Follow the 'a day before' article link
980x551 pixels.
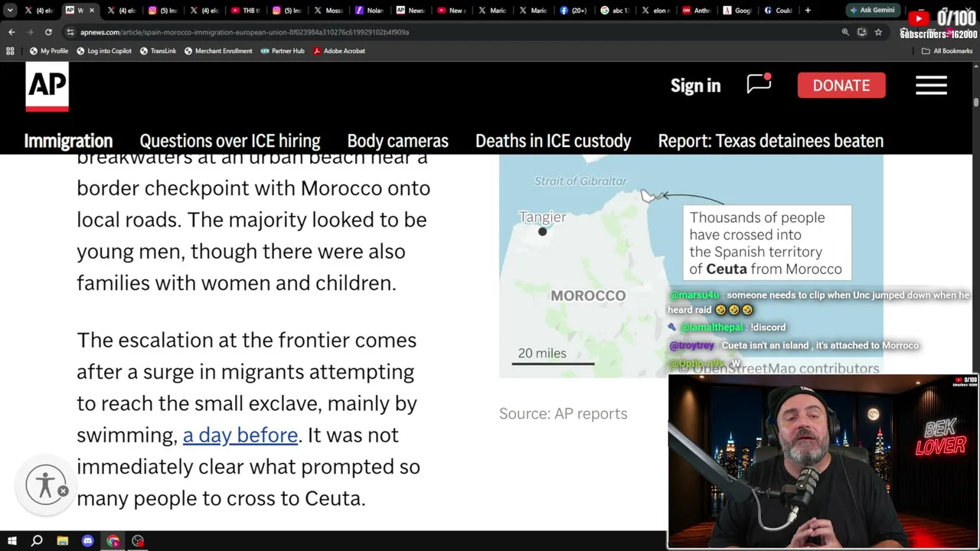240,435
